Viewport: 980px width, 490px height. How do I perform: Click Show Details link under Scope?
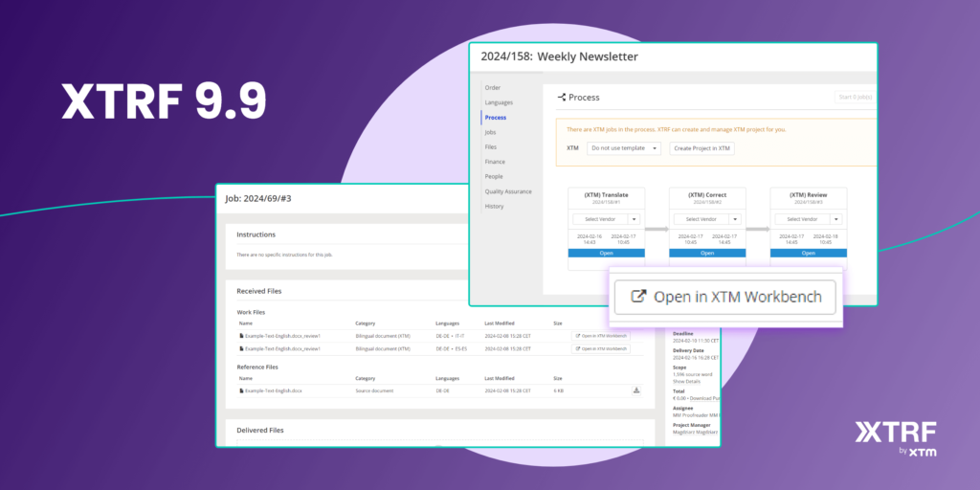686,381
